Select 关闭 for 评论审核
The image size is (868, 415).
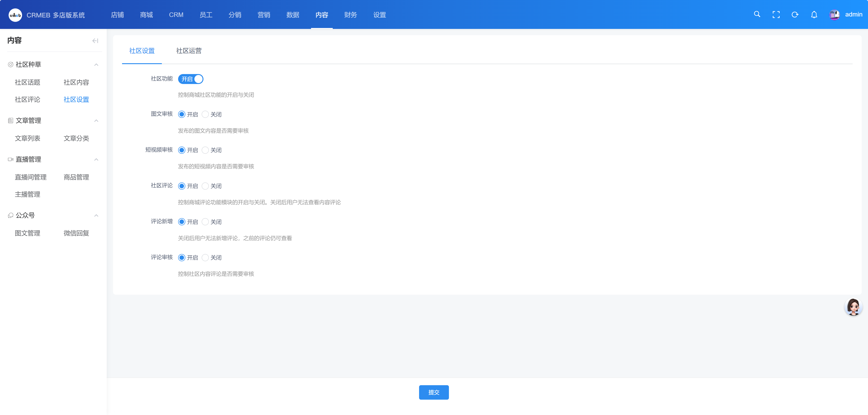pyautogui.click(x=205, y=257)
